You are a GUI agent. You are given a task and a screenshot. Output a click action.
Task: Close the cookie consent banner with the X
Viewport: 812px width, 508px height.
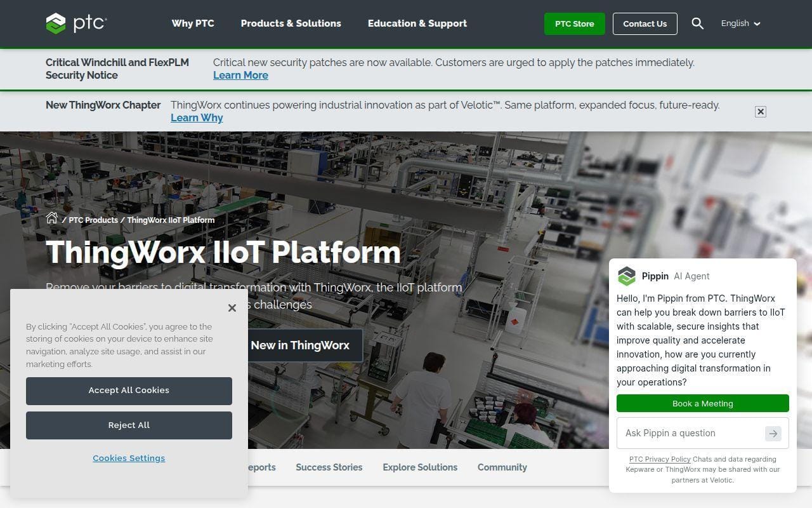(232, 307)
